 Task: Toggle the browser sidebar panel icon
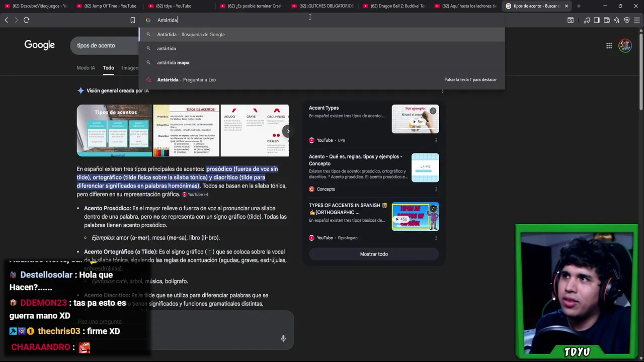(597, 20)
